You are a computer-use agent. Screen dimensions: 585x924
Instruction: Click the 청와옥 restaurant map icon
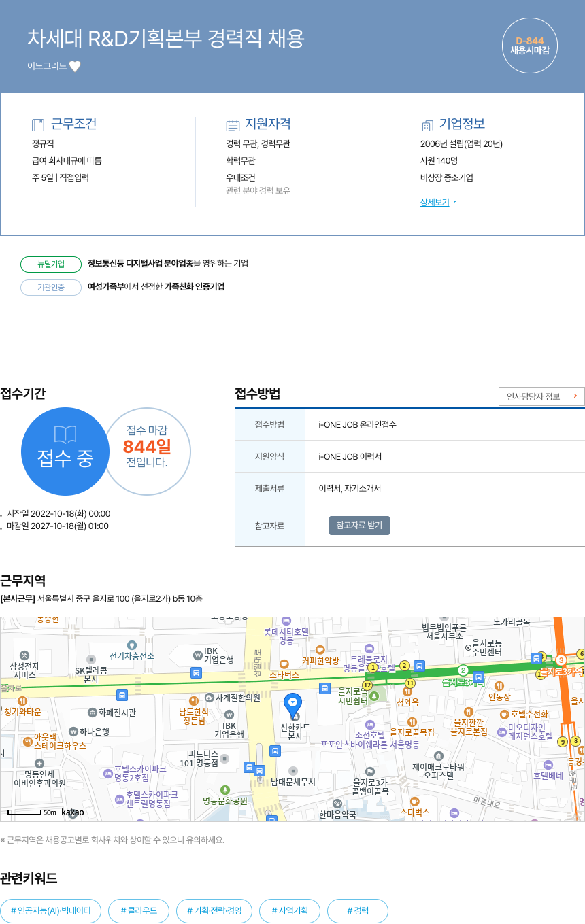pos(407,691)
